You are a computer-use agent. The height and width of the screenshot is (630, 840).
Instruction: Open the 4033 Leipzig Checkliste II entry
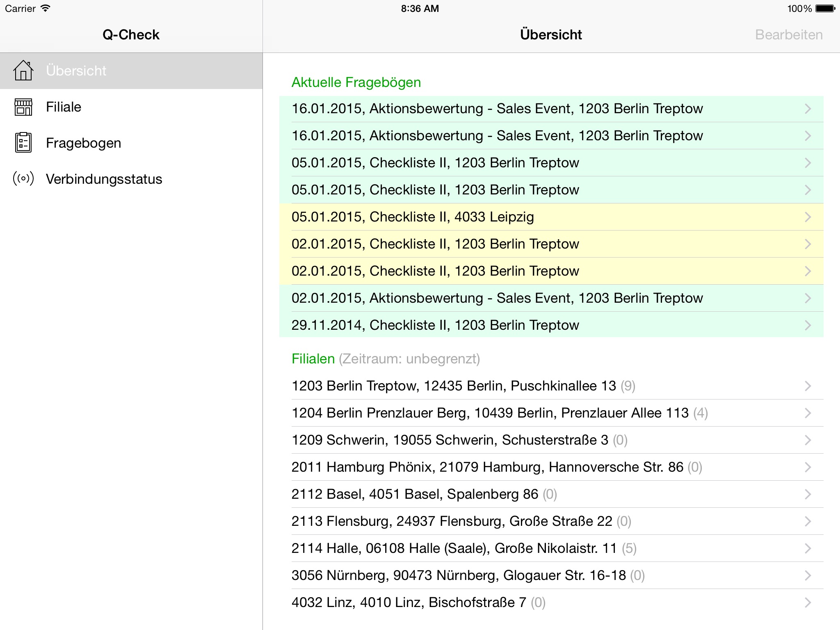tap(413, 217)
